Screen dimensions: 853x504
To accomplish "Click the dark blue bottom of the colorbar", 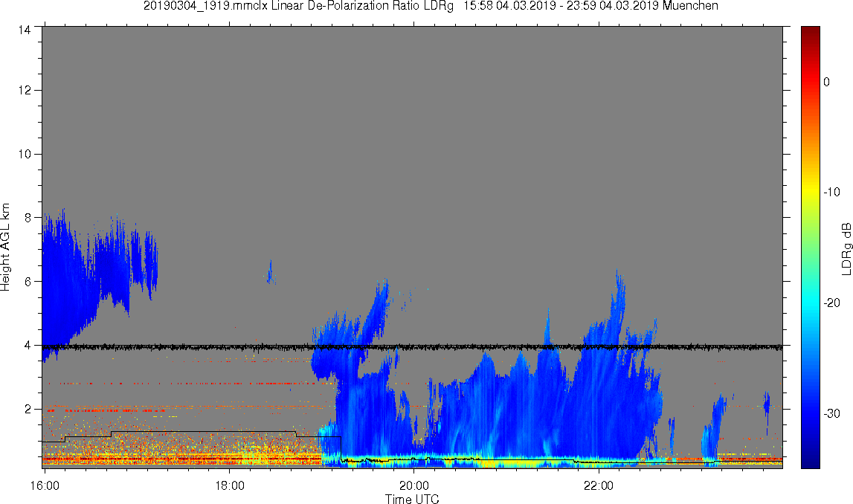I will click(x=810, y=461).
